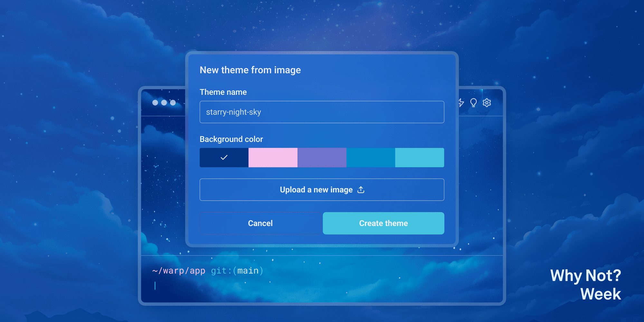Choose the dark teal background swatch

pyautogui.click(x=371, y=157)
